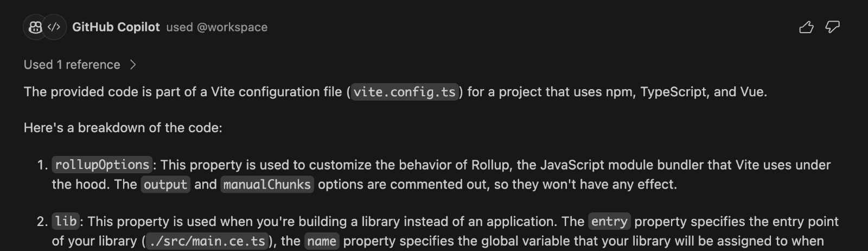
Task: Click the used @workspace label
Action: (217, 27)
